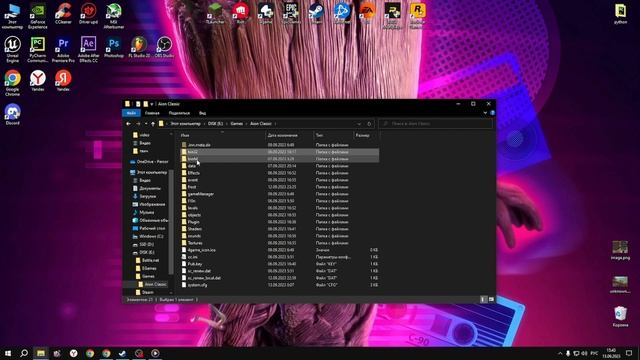
Task: Open the Файл menu tab
Action: (x=131, y=113)
